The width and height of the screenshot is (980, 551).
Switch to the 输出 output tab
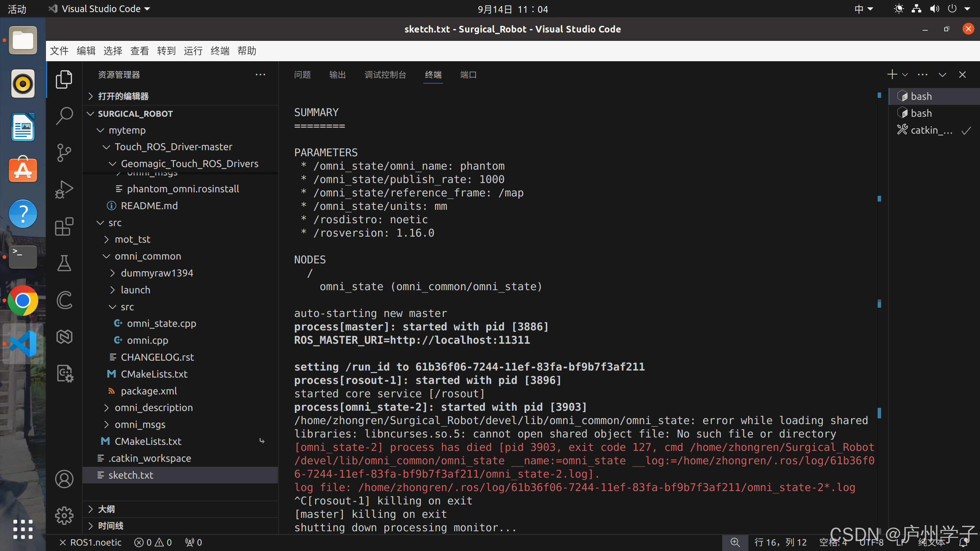point(337,75)
